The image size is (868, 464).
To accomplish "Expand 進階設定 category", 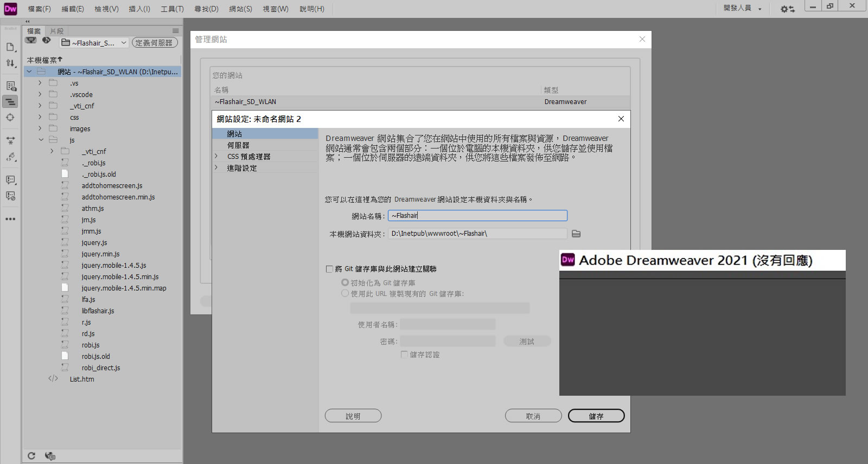I will tap(216, 167).
